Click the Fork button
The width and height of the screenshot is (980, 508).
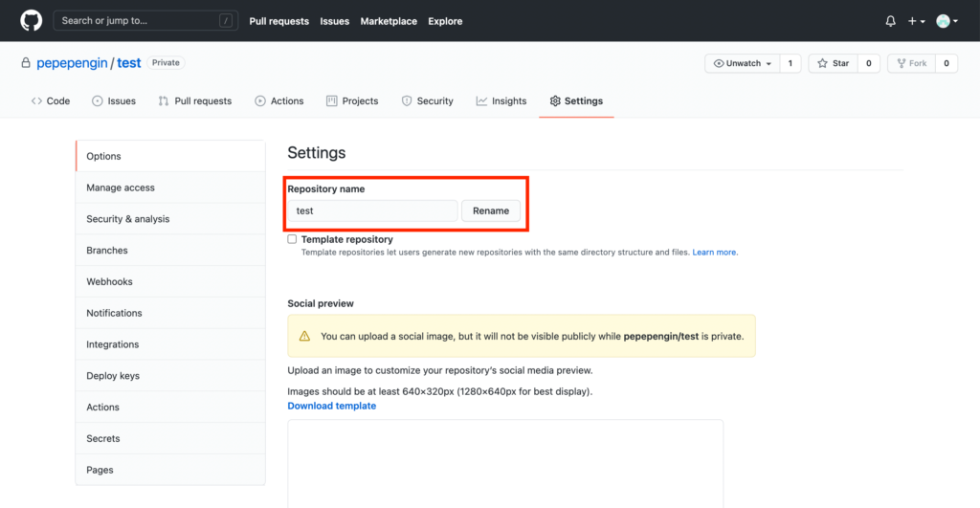[912, 63]
